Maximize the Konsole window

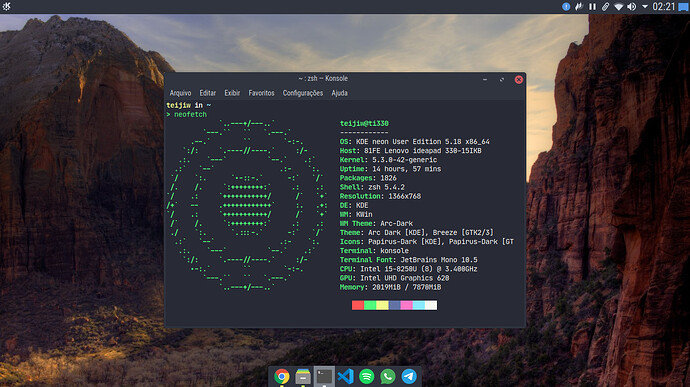[502, 80]
